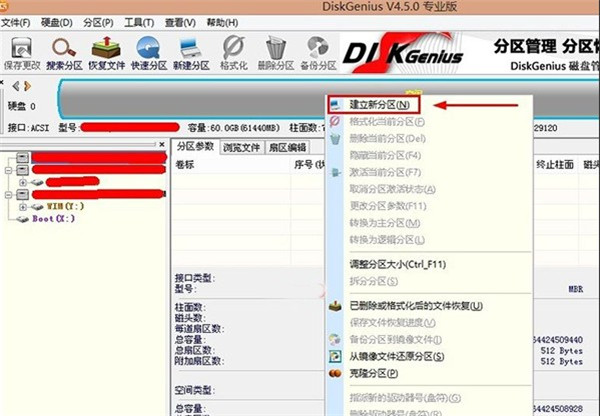Open the 文件(F) menu

coord(16,23)
